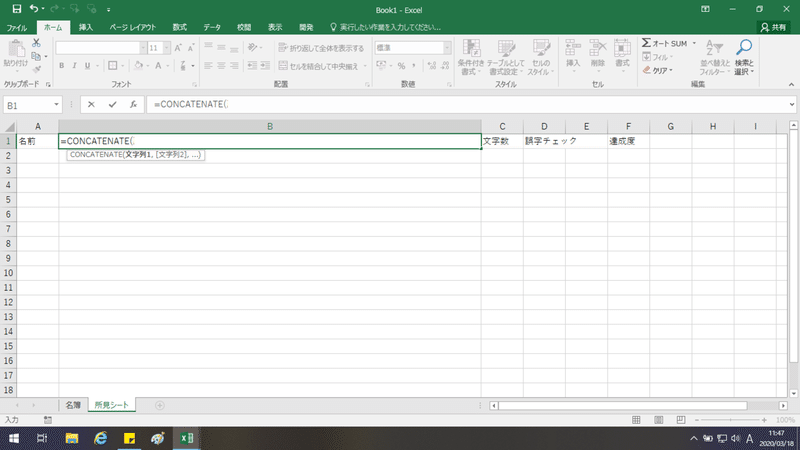The width and height of the screenshot is (800, 450).
Task: Increase font size with large A icon
Action: (x=178, y=48)
